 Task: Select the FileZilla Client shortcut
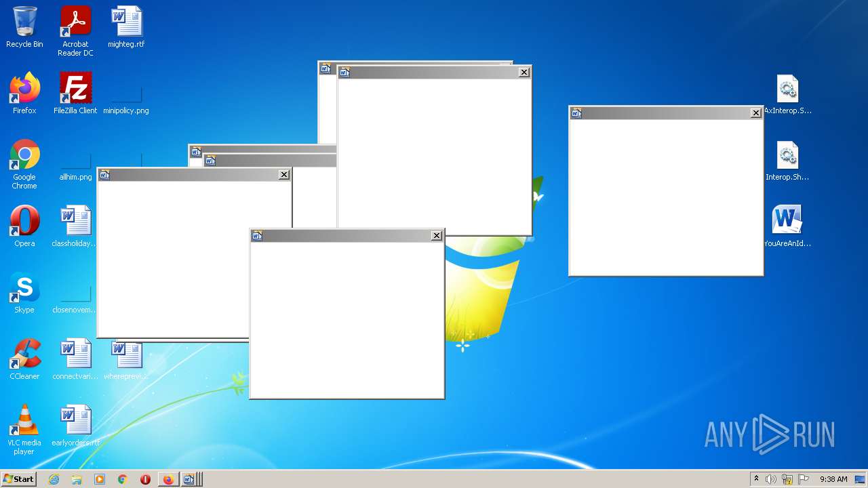tap(75, 94)
